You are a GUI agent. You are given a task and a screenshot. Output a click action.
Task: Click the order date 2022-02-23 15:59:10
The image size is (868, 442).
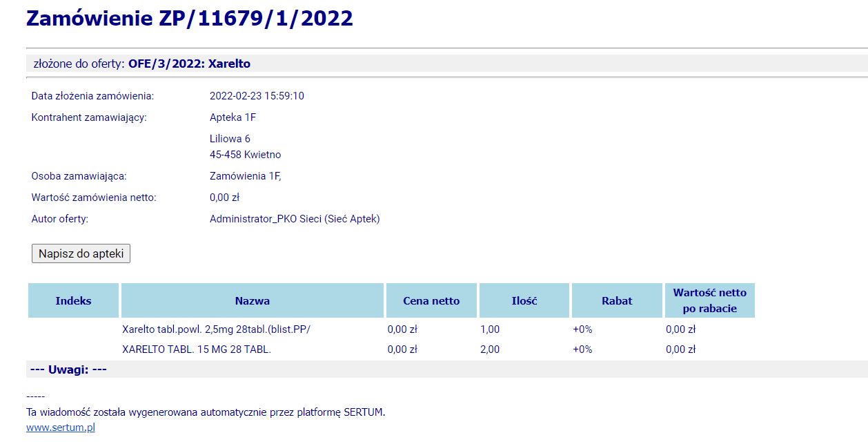(257, 96)
